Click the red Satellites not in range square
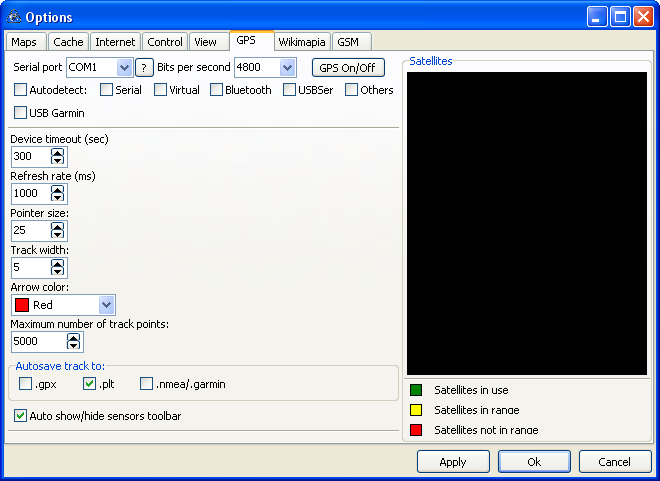This screenshot has height=481, width=660. point(416,430)
